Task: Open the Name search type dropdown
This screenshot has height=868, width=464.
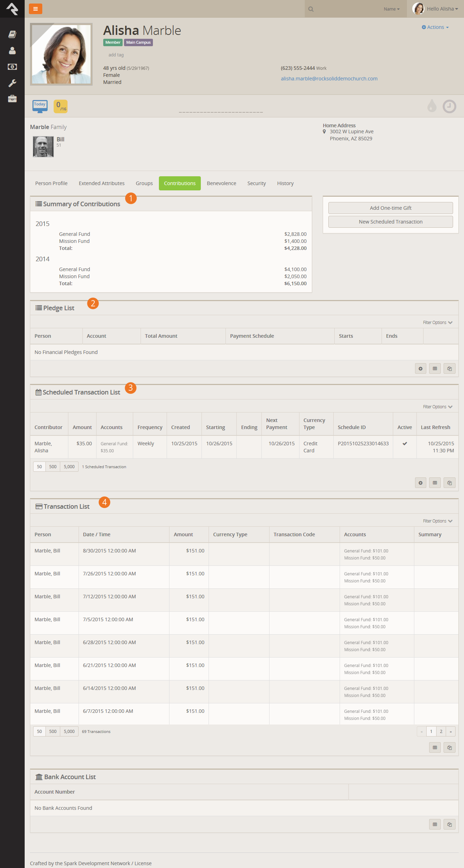Action: 391,9
